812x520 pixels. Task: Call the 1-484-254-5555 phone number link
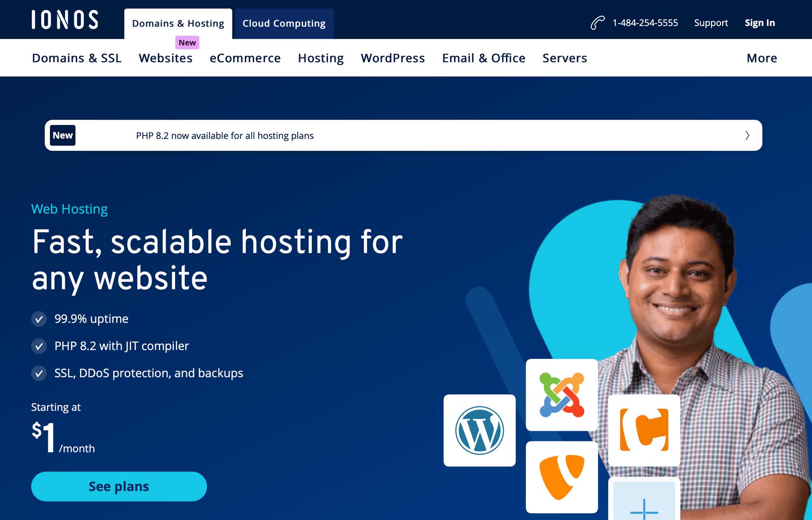click(x=645, y=22)
